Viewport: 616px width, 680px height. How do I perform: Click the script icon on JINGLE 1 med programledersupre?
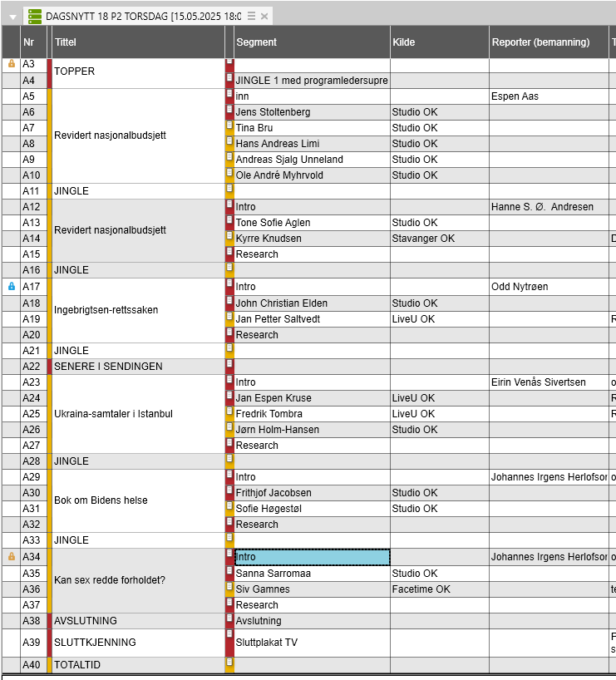coord(230,77)
